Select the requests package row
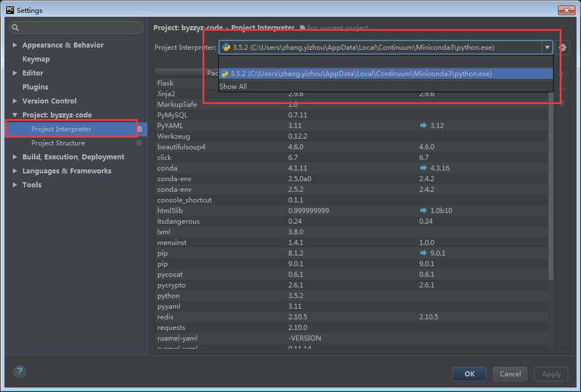The width and height of the screenshot is (581, 392). coord(352,328)
